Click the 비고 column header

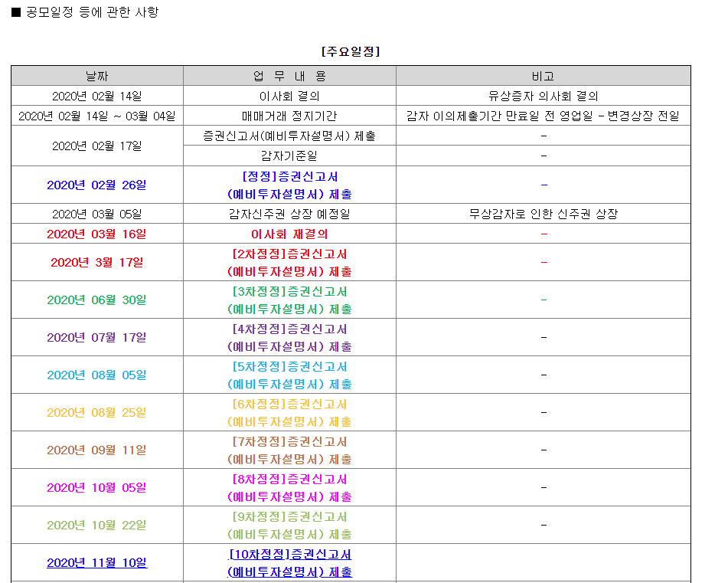[x=543, y=76]
